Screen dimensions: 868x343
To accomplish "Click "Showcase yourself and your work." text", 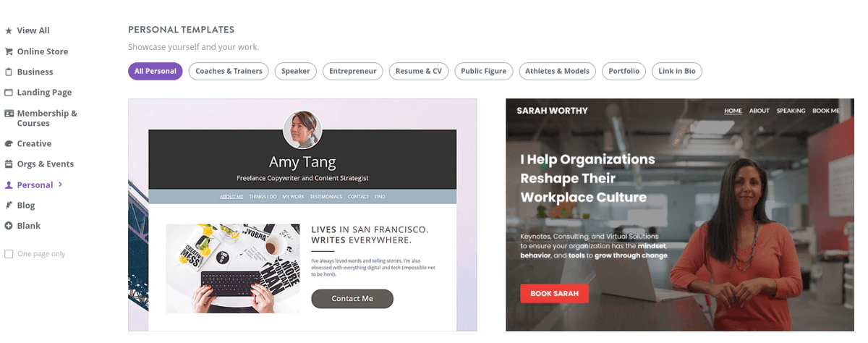I will tap(193, 47).
